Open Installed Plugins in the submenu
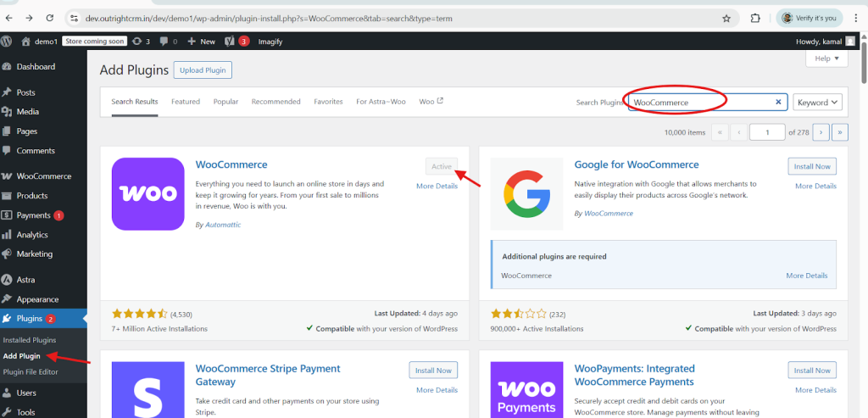 coord(30,340)
